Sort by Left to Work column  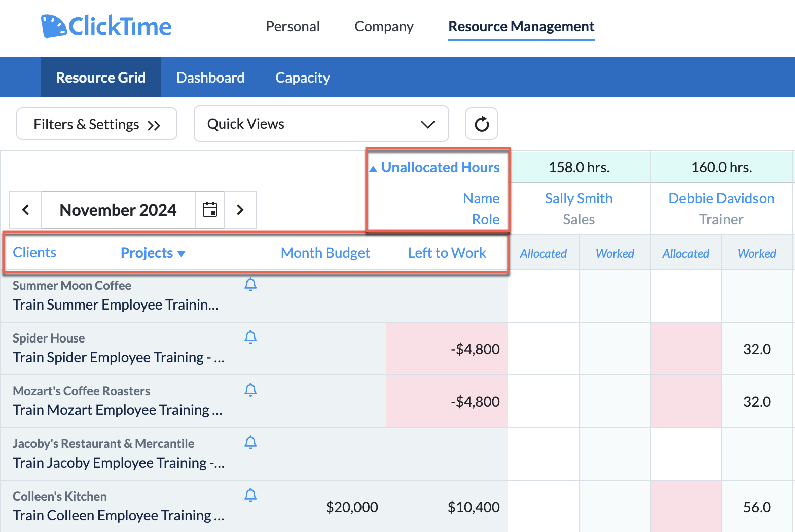[x=447, y=253]
